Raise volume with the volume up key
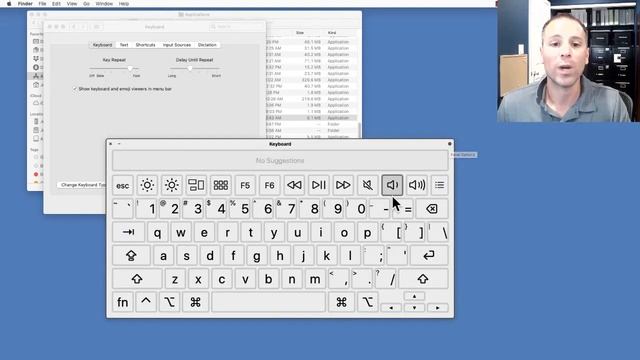 pos(417,185)
